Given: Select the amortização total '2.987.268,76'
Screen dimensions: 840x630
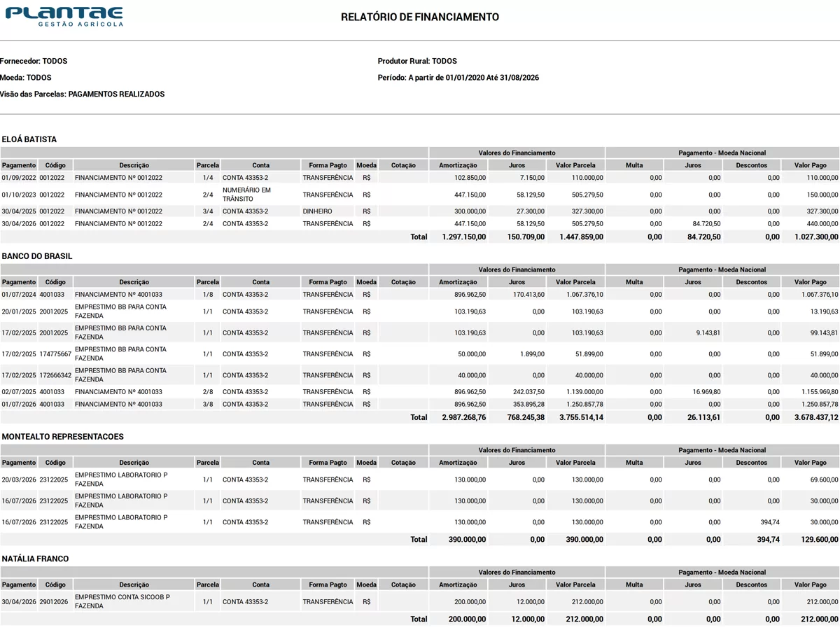Looking at the screenshot, I should pos(464,418).
